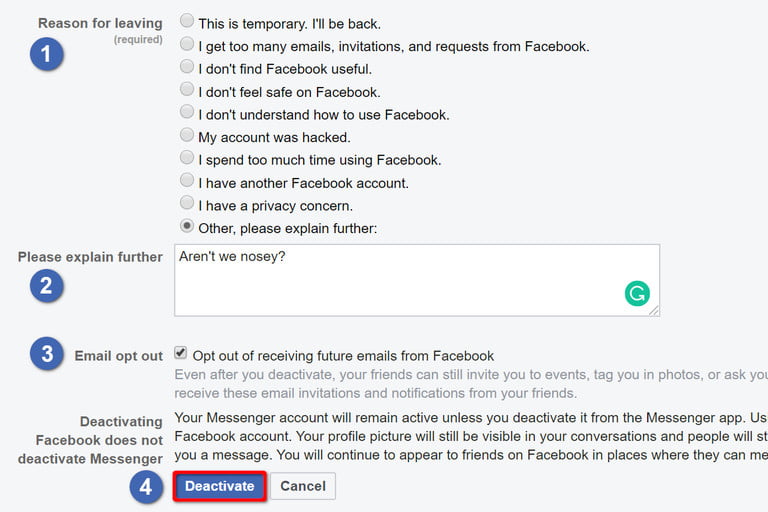Click the Deactivate button
This screenshot has height=512, width=768.
[220, 486]
